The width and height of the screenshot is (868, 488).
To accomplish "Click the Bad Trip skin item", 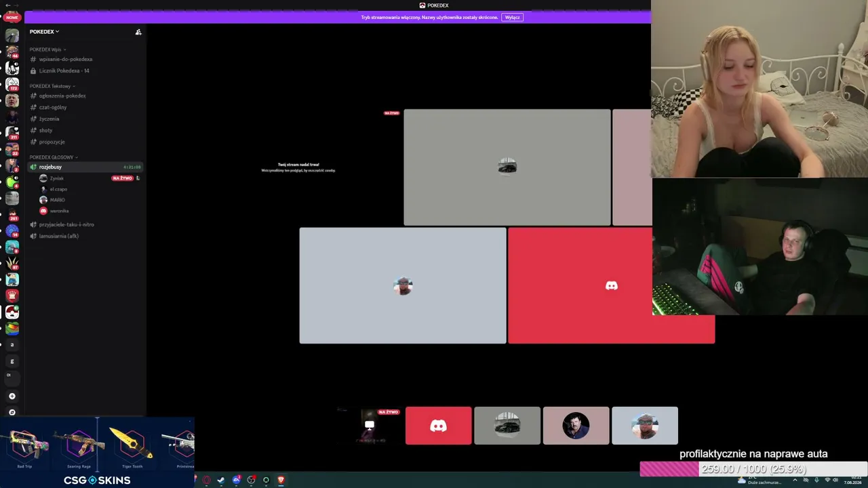I will [26, 445].
